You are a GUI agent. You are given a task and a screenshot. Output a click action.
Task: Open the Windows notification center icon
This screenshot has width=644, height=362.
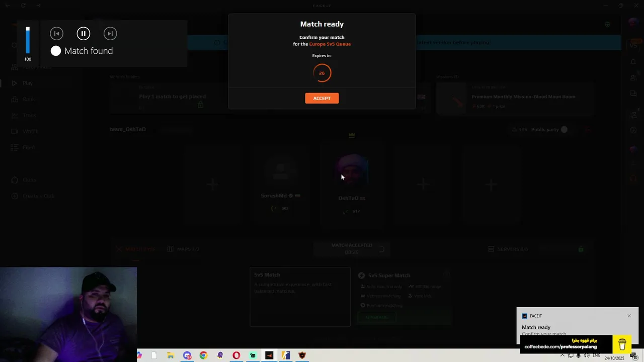(633, 355)
